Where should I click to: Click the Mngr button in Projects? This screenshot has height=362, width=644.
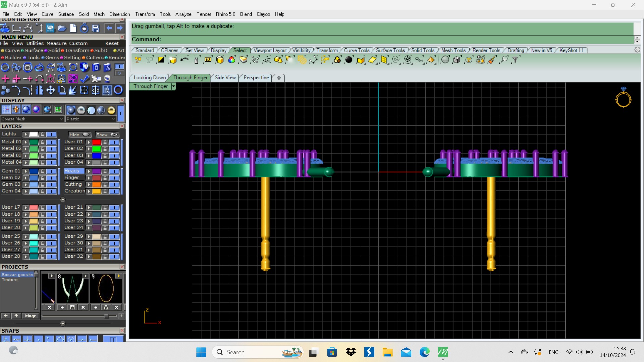tap(30, 316)
